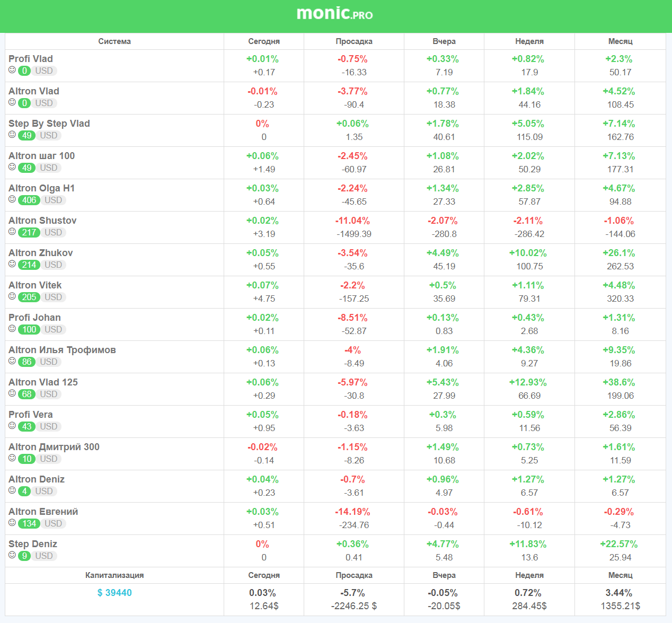This screenshot has width=672, height=623.
Task: Open the Altron Vlad system
Action: coord(34,91)
